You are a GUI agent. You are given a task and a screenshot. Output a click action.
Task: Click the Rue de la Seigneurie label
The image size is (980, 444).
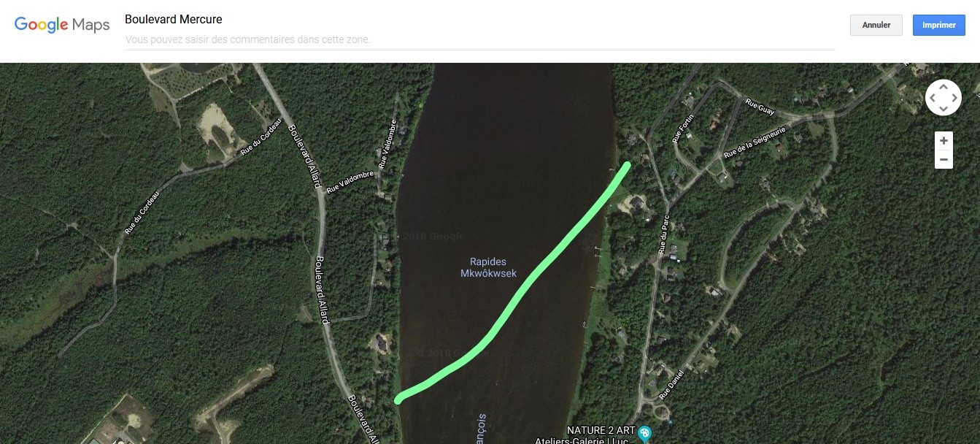pyautogui.click(x=755, y=142)
